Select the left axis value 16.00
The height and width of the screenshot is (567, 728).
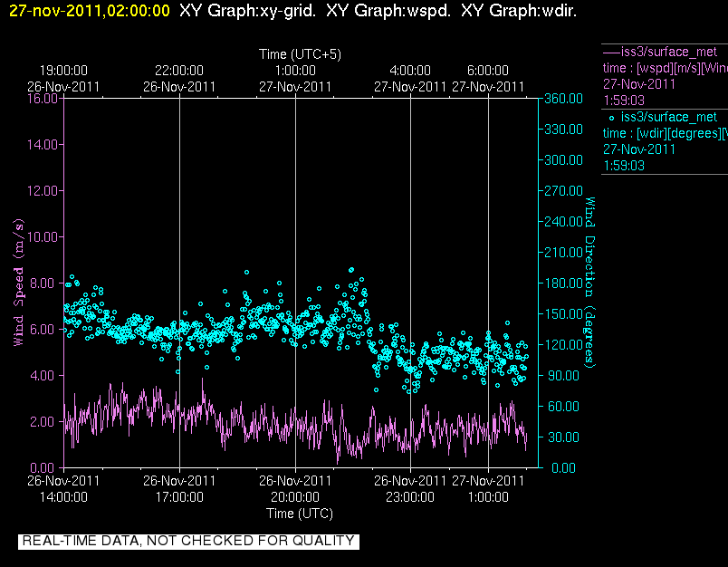click(43, 99)
